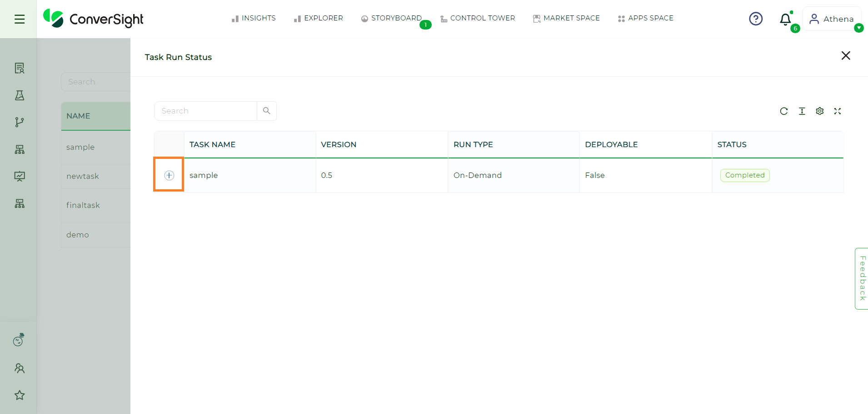Image resolution: width=868 pixels, height=414 pixels.
Task: Open the favorites star icon
Action: (x=19, y=395)
